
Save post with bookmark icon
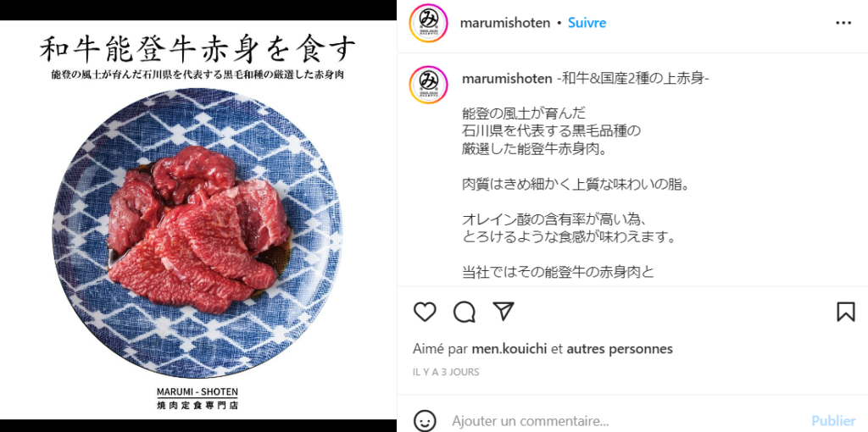point(845,312)
